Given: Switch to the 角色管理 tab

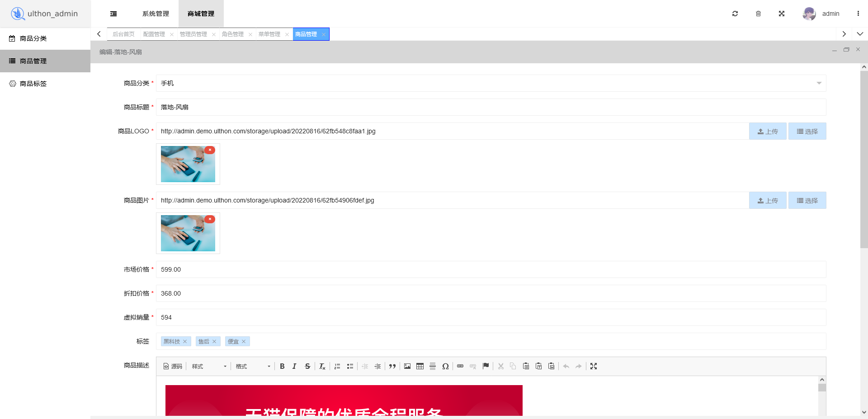Looking at the screenshot, I should click(233, 34).
